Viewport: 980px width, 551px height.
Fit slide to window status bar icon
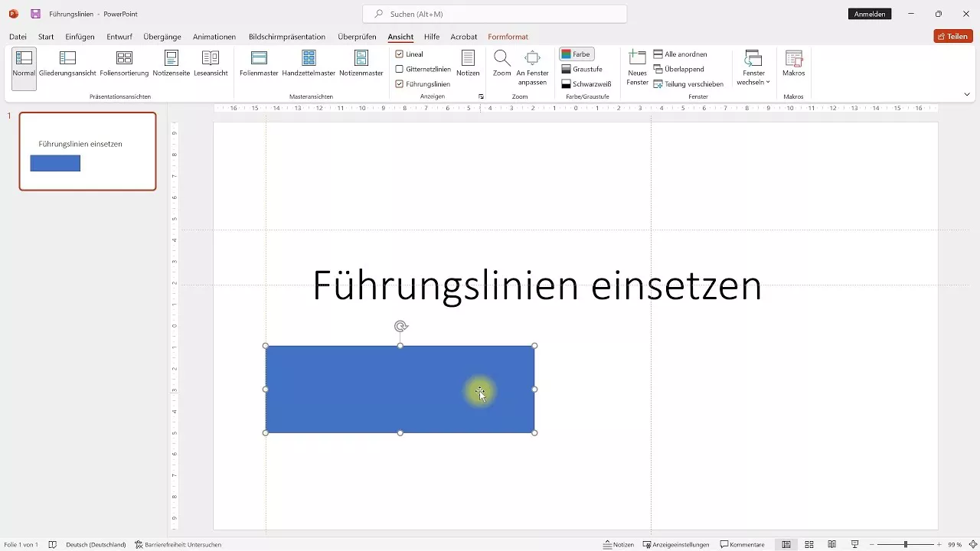[973, 545]
